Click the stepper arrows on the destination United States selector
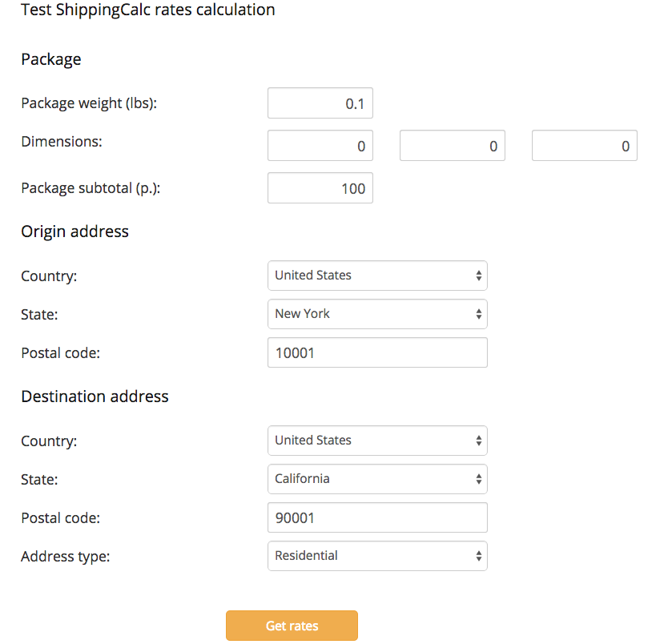 point(480,441)
